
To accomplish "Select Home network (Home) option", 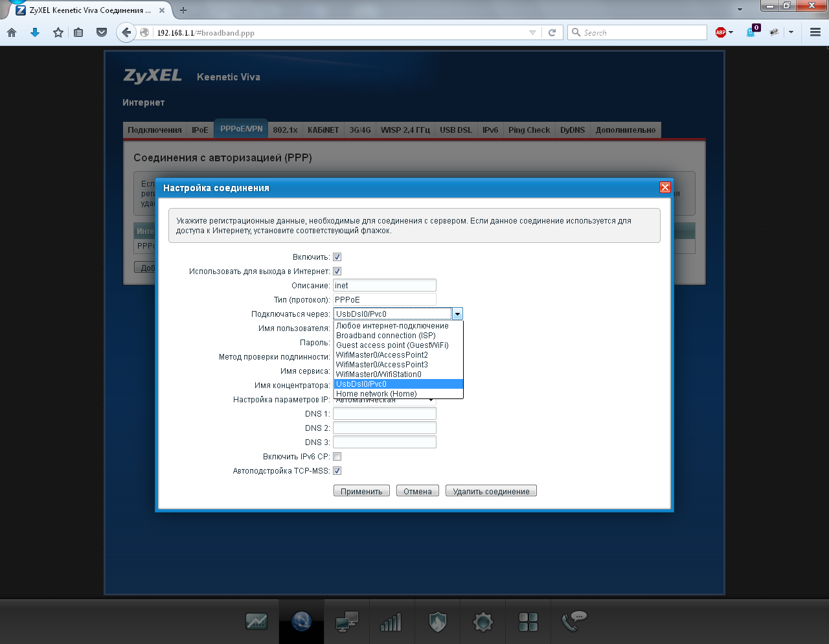I will click(x=398, y=394).
